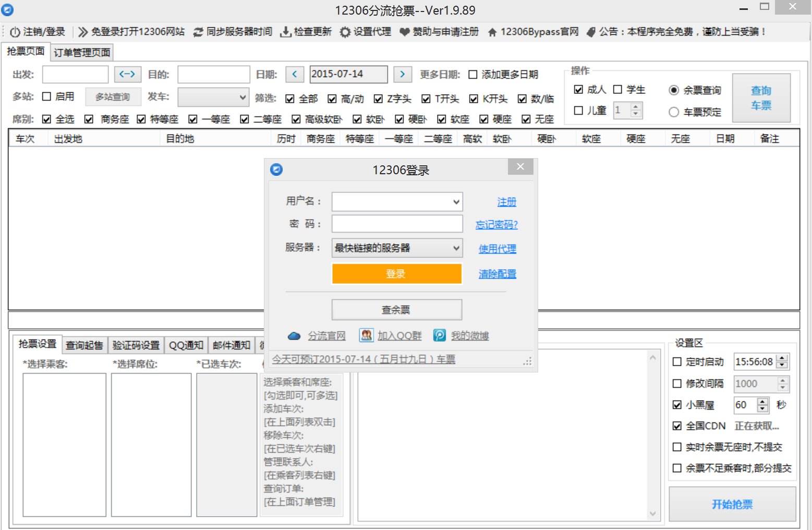Click the check for updates download icon

click(x=285, y=32)
